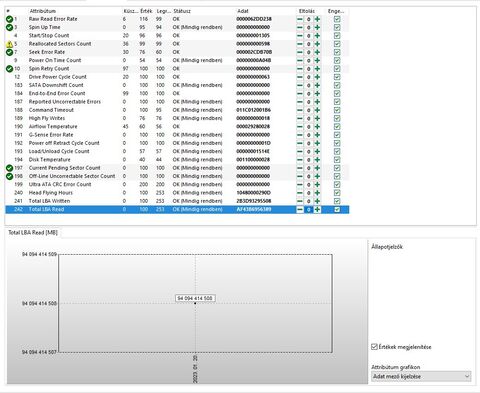Screen dimensions: 480x393
Task: Toggle enable checkbox for Disk Temperature
Action: pyautogui.click(x=337, y=160)
